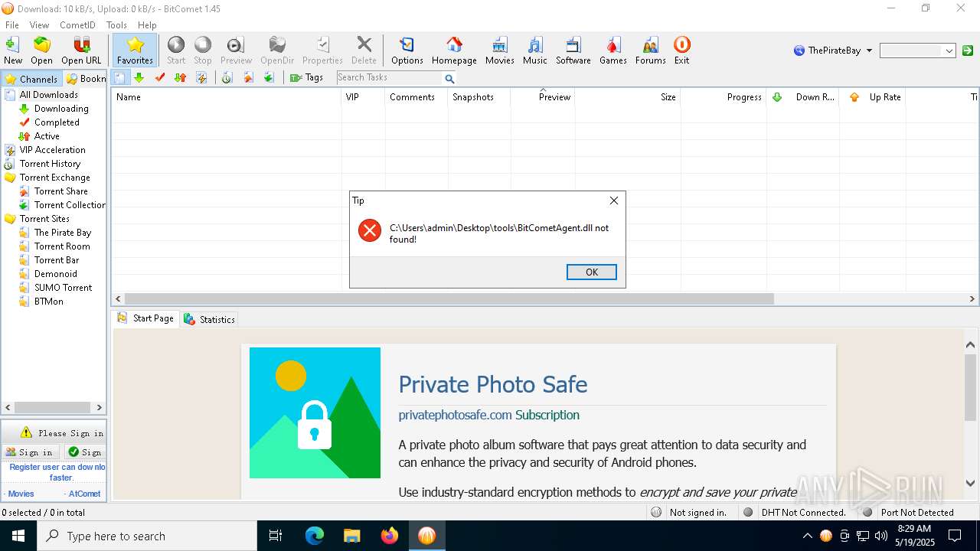Screen dimensions: 980x551
Task: Click into the Search Tasks field
Action: [x=389, y=77]
